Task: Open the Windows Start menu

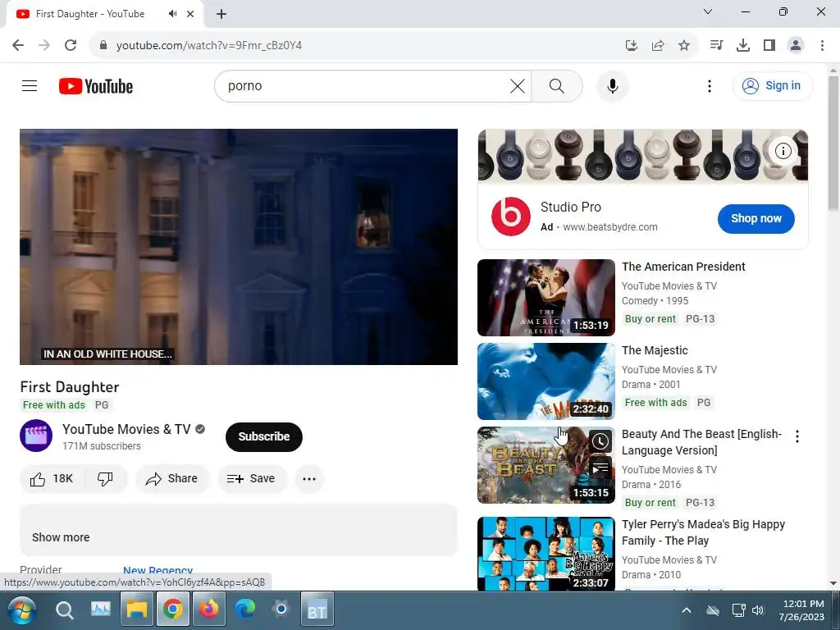Action: click(21, 610)
